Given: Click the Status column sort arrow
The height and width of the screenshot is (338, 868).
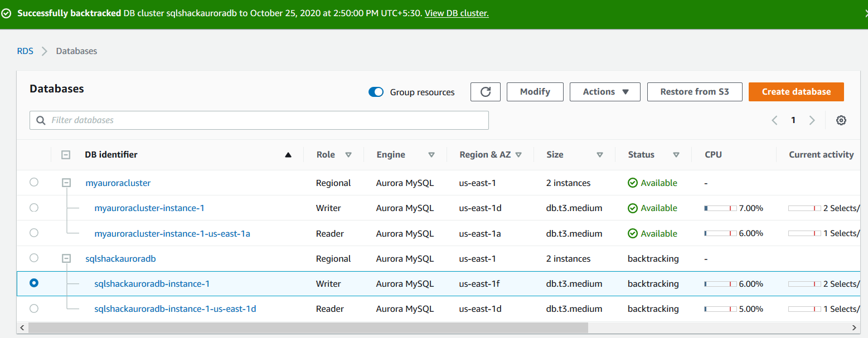Looking at the screenshot, I should (x=676, y=155).
